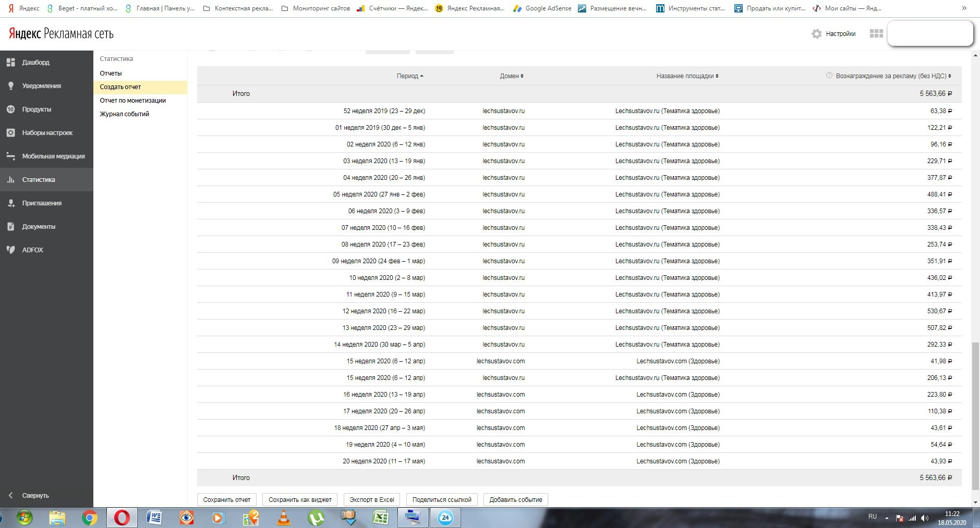Export the report with Экспорт в Excel
980x528 pixels.
point(372,500)
